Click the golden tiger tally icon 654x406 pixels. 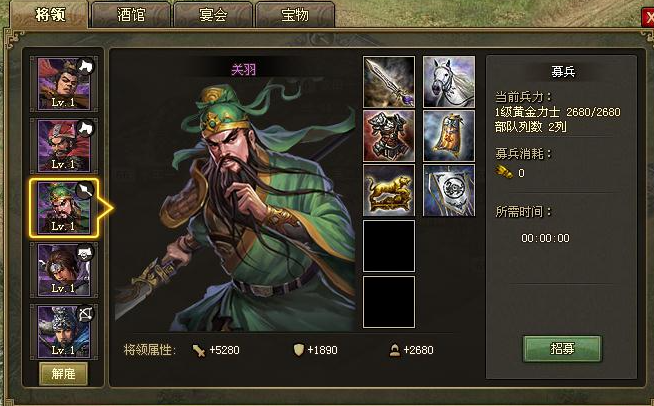pos(389,190)
